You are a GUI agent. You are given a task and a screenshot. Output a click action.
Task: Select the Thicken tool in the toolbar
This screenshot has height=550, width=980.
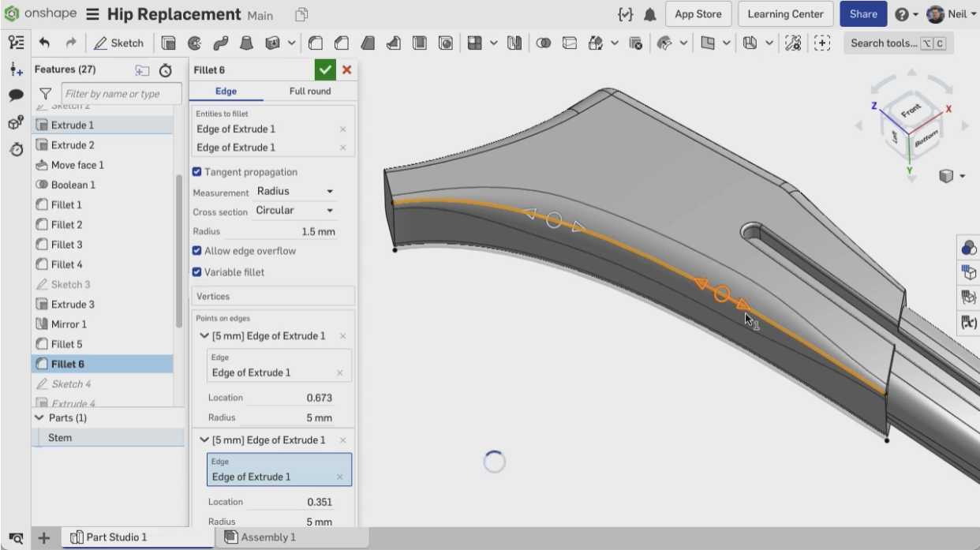(x=274, y=43)
